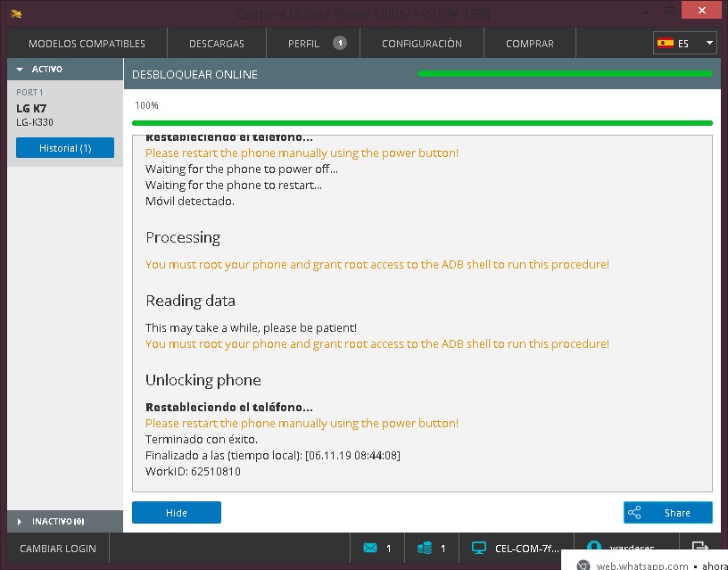Click the computer monitor icon
Image resolution: width=728 pixels, height=570 pixels.
pos(479,549)
